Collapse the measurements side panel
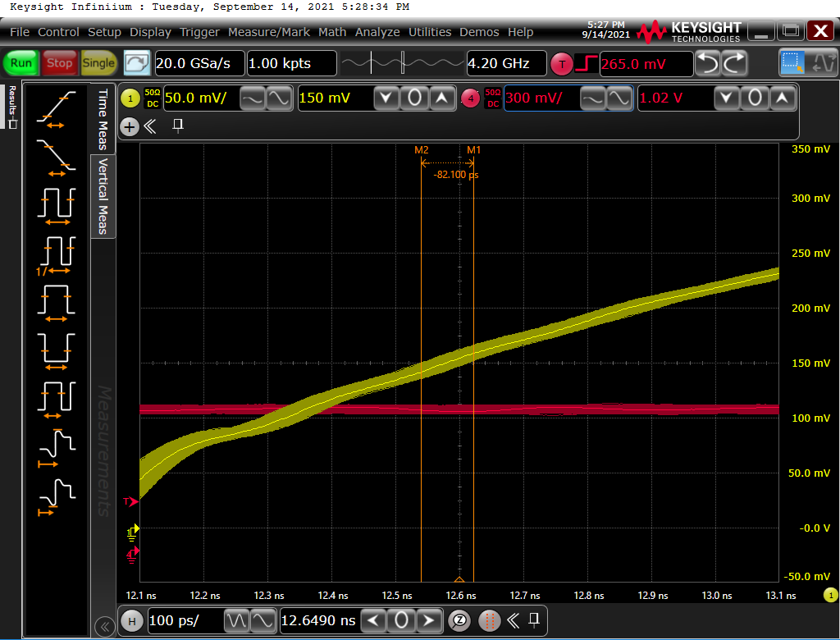 104,627
